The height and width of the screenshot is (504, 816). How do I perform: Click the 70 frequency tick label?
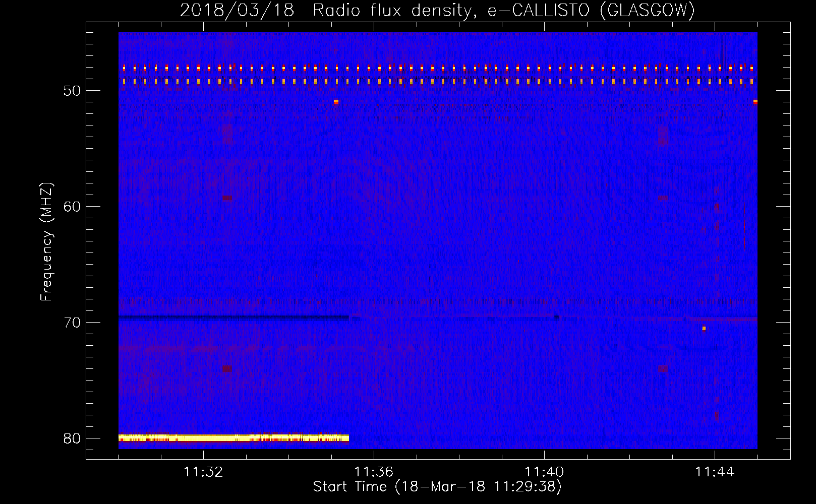[x=72, y=323]
